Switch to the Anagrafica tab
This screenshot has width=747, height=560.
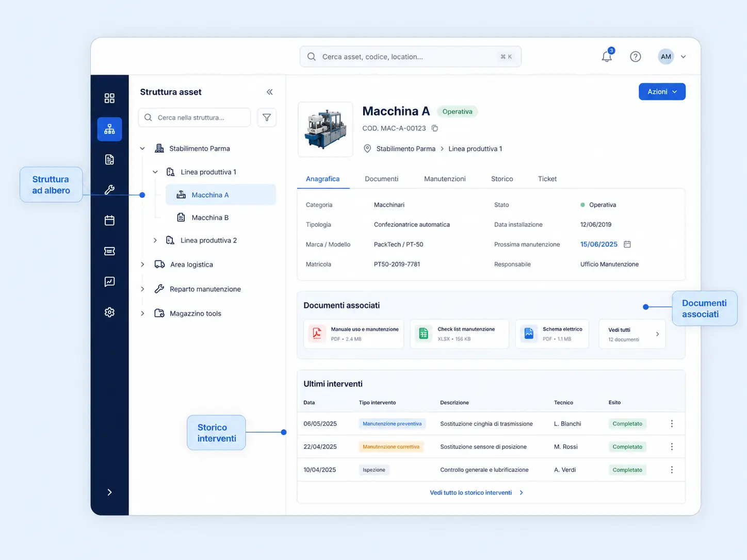pos(322,179)
